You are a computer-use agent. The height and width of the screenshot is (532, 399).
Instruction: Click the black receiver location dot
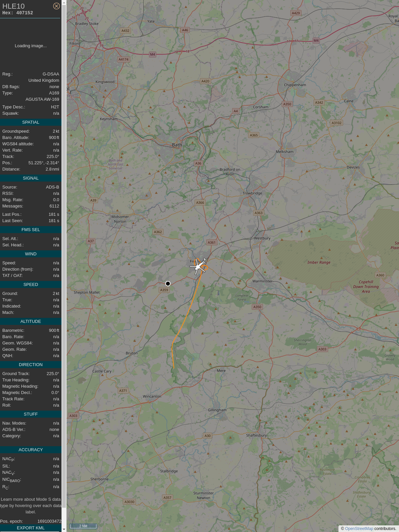point(168,284)
